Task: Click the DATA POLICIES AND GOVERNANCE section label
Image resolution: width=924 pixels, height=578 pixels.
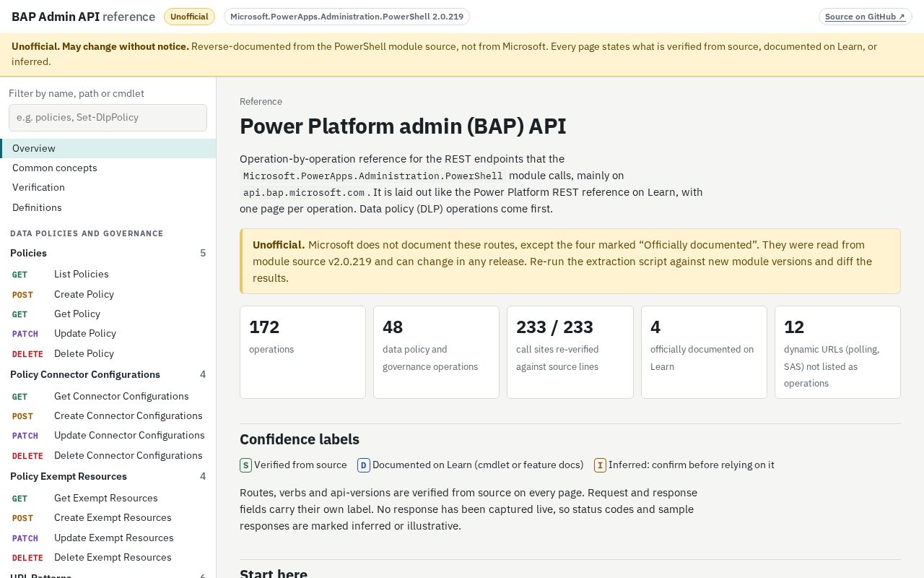Action: coord(87,233)
